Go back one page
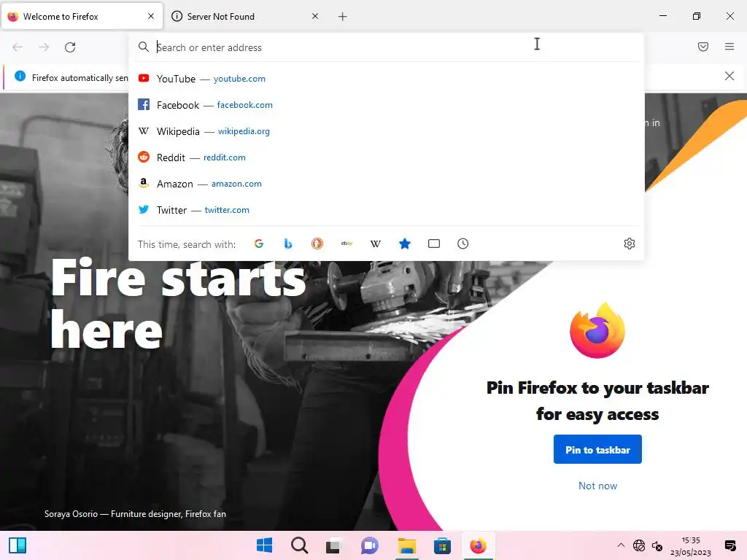747x560 pixels. tap(18, 47)
